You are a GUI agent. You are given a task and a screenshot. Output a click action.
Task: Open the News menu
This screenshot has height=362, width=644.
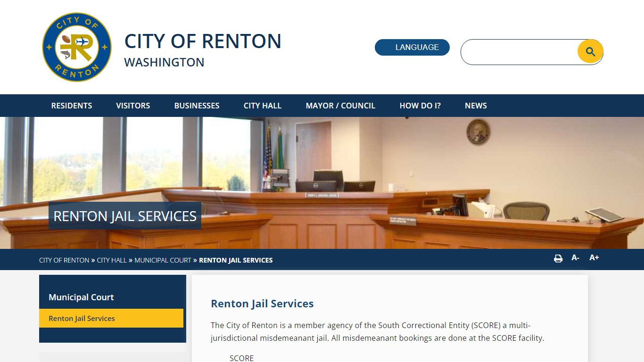tap(476, 106)
